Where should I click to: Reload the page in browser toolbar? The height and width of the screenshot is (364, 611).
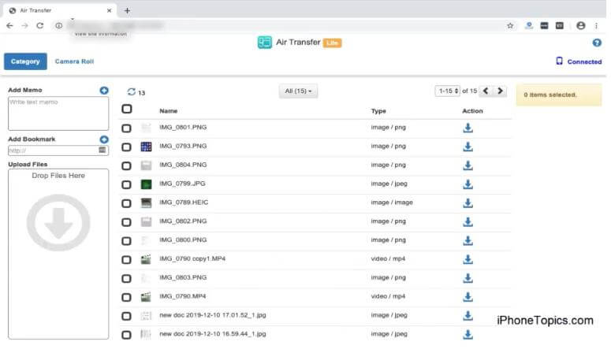[x=39, y=25]
